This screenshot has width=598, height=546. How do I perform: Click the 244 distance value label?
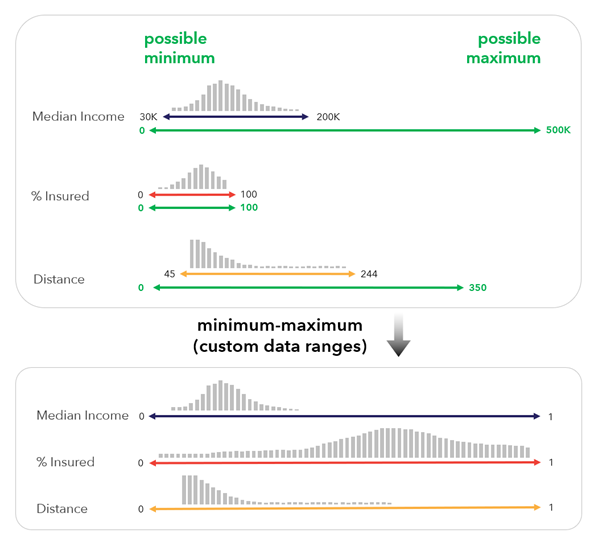pos(369,274)
